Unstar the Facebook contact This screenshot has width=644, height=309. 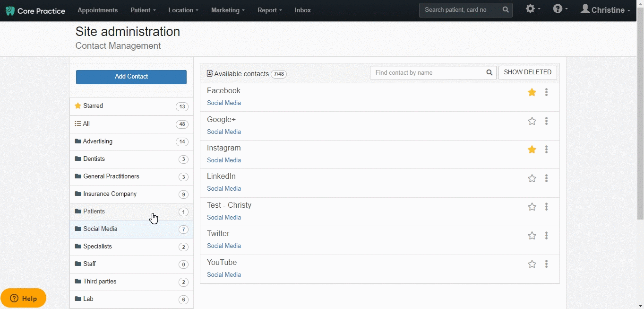532,92
